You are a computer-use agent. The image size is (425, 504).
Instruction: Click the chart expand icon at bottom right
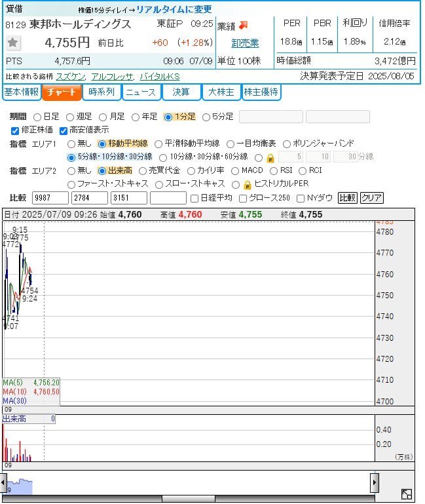point(407,494)
